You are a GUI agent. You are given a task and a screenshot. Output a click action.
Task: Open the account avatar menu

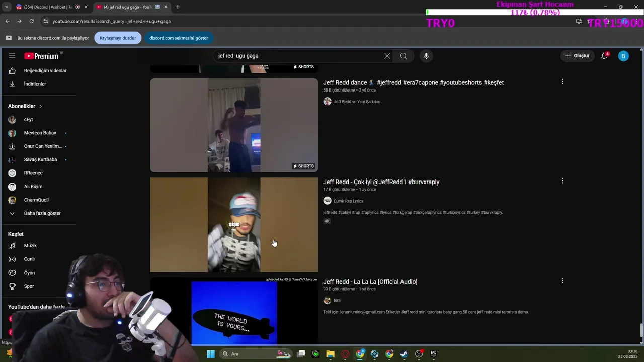click(x=623, y=56)
